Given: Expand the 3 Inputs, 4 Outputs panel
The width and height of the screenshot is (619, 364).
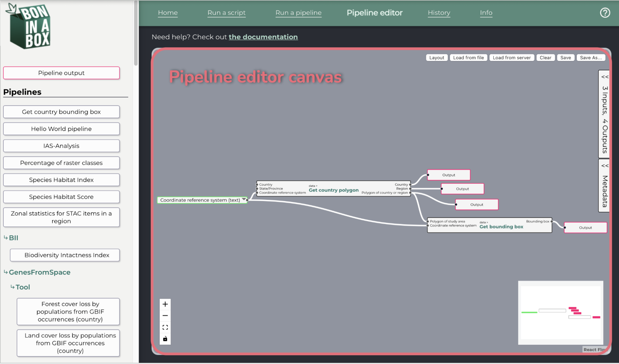Looking at the screenshot, I should pyautogui.click(x=604, y=114).
